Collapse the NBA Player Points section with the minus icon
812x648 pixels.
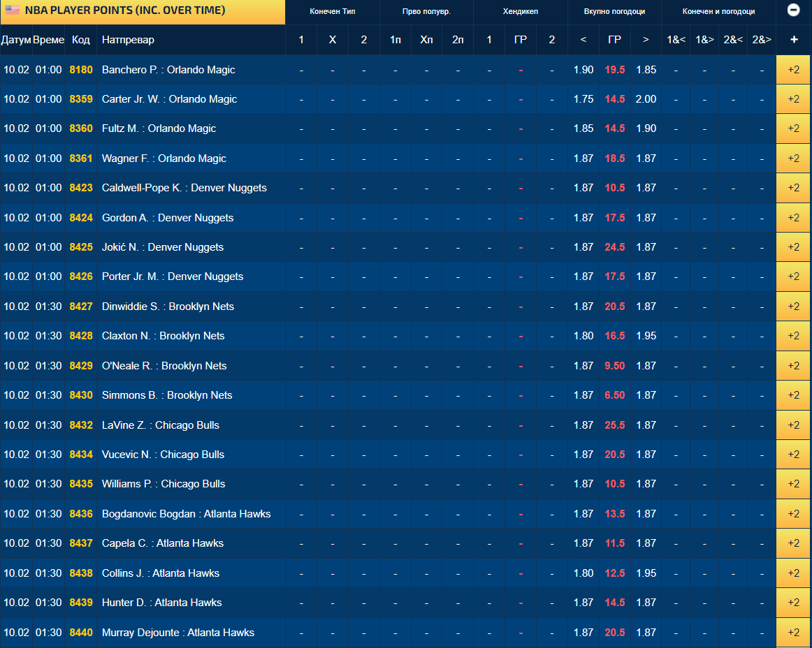793,10
